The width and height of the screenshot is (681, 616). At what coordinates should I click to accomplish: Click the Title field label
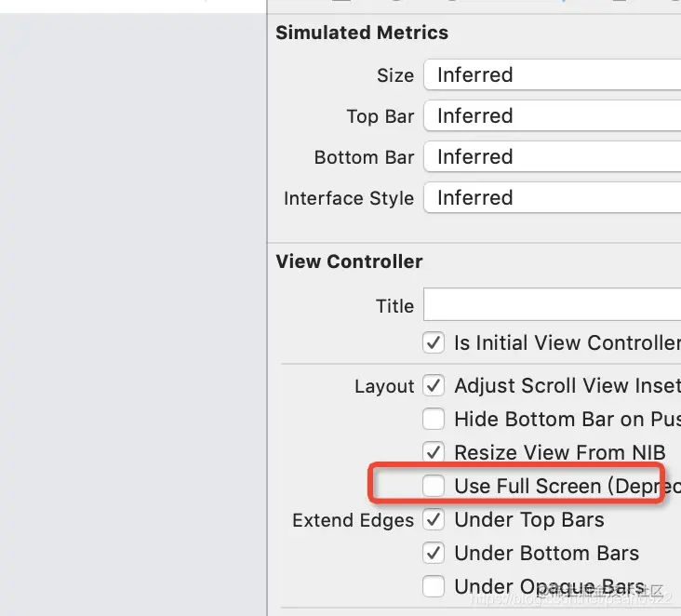pos(394,306)
